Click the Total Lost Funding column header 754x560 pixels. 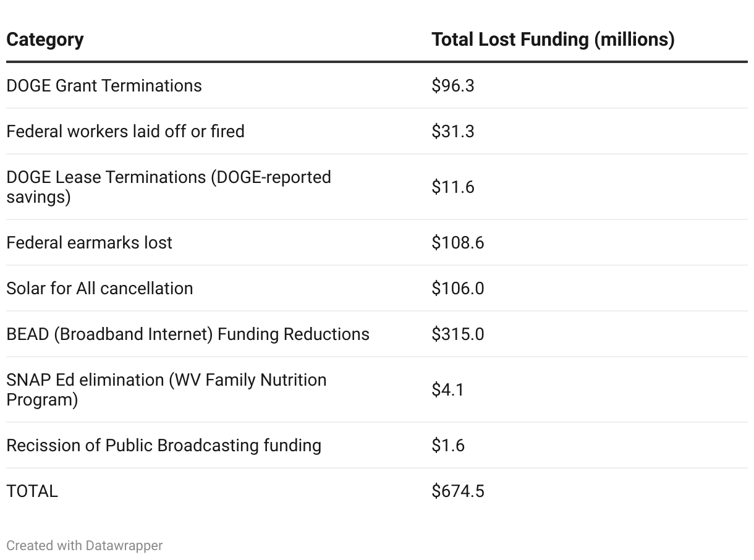(x=553, y=40)
